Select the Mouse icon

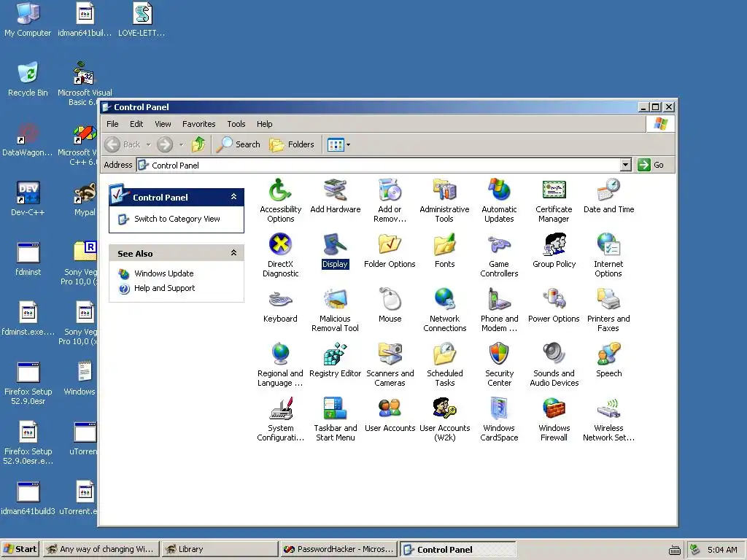click(390, 299)
